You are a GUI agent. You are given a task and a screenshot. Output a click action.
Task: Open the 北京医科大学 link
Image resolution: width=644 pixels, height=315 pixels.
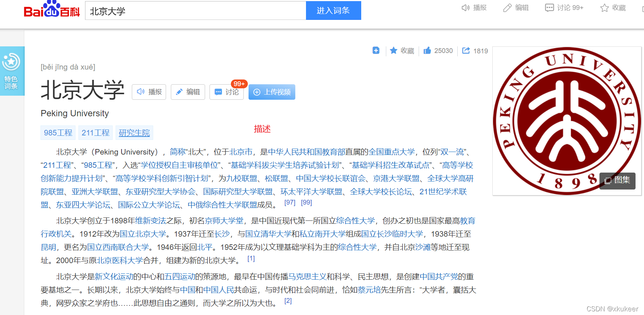(120, 261)
